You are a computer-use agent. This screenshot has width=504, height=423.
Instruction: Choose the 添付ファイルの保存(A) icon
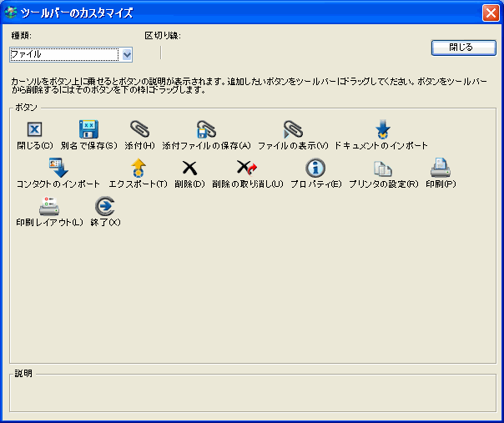[206, 128]
